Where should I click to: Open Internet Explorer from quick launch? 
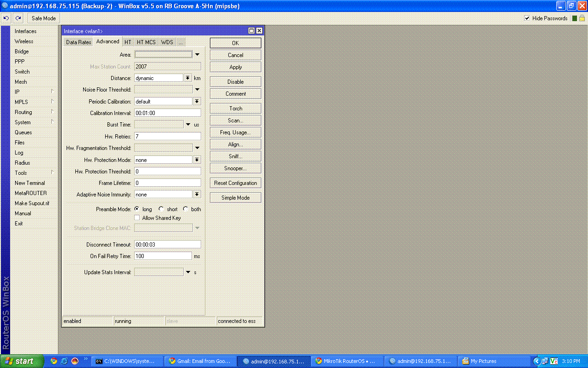click(x=64, y=361)
